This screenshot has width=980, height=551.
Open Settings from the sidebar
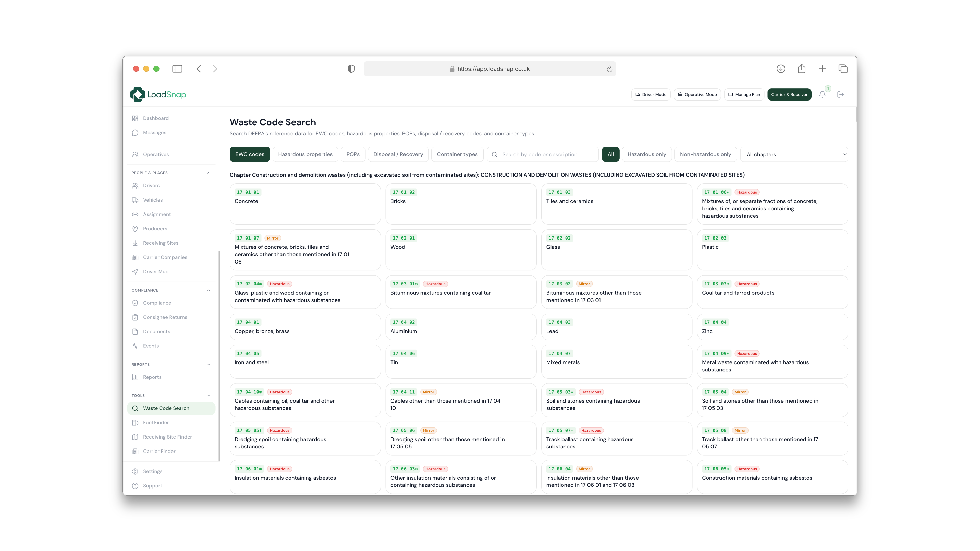point(171,471)
